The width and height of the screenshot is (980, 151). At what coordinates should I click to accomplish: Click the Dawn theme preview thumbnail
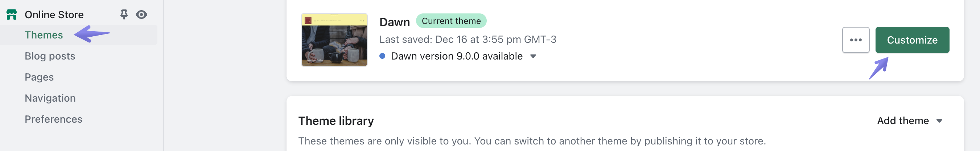coord(334,40)
